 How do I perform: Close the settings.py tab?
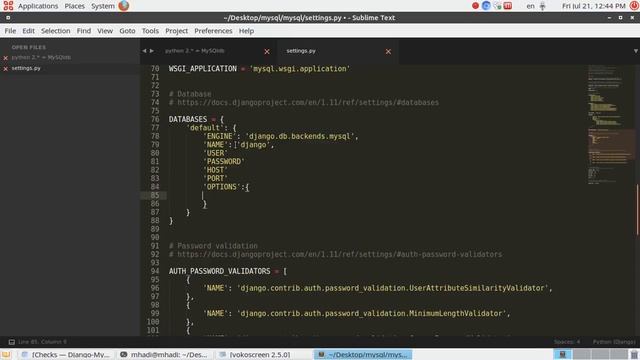point(388,51)
